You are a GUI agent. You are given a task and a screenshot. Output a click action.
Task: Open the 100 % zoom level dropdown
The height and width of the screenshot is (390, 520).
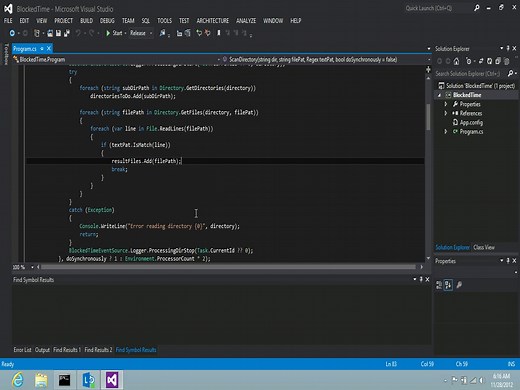tap(32, 267)
